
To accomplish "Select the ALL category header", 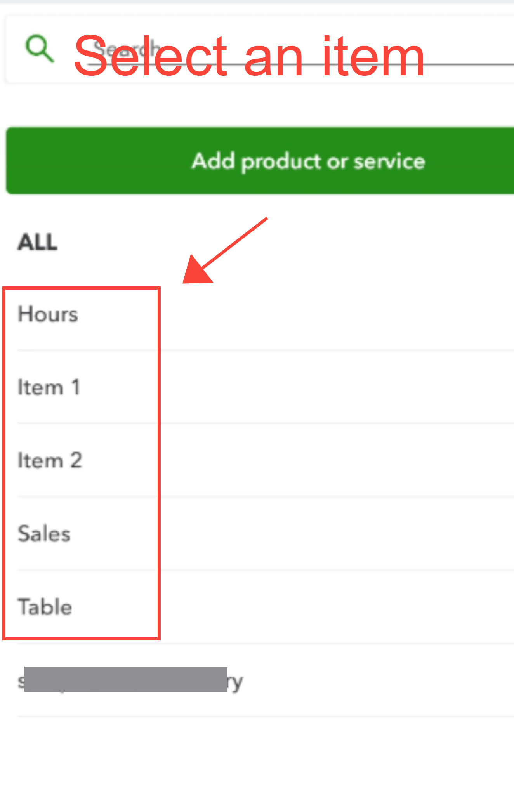I will pyautogui.click(x=38, y=243).
